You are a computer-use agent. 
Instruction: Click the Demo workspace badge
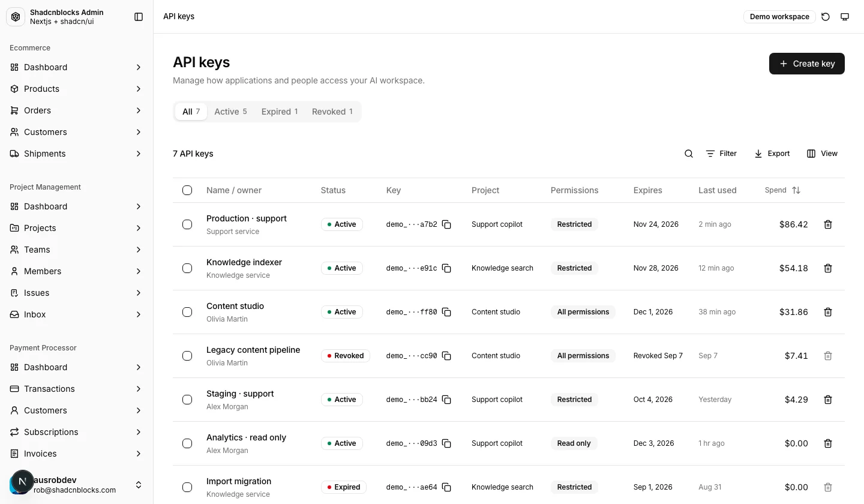(779, 17)
